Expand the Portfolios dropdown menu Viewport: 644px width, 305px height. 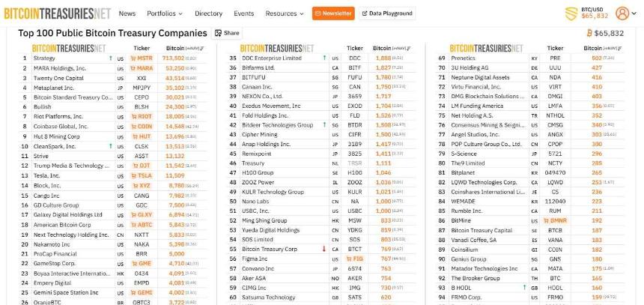[165, 13]
